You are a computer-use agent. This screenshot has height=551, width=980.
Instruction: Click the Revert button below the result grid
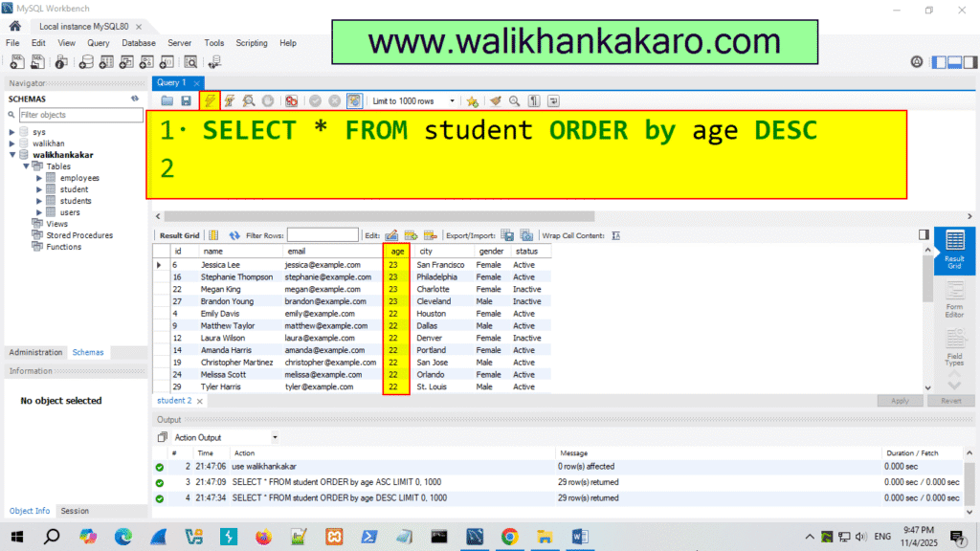951,401
